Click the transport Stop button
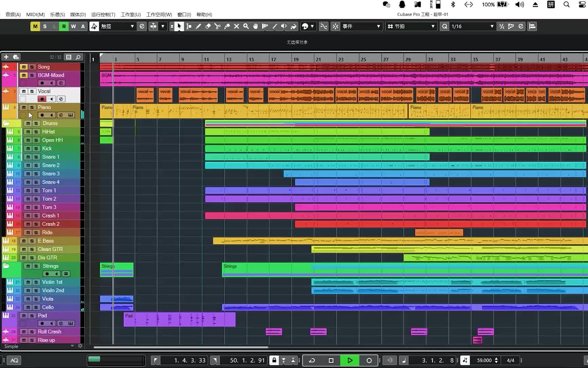Viewport: 588px width, 368px height. coord(331,360)
